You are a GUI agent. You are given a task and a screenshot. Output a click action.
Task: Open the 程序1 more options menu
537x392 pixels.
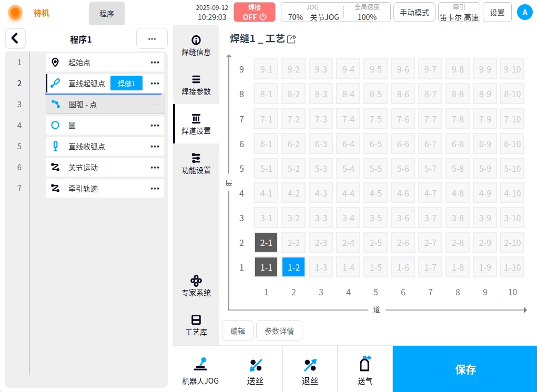[x=151, y=39]
